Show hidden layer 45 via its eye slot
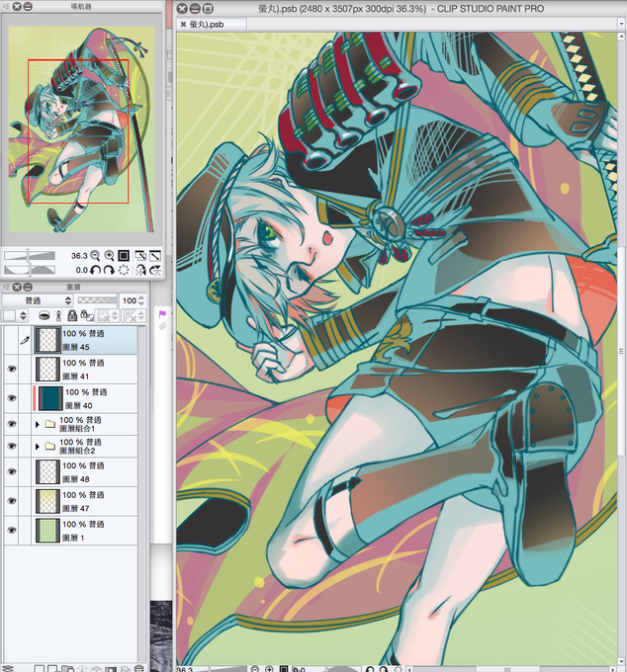Viewport: 627px width, 672px height. (x=11, y=340)
